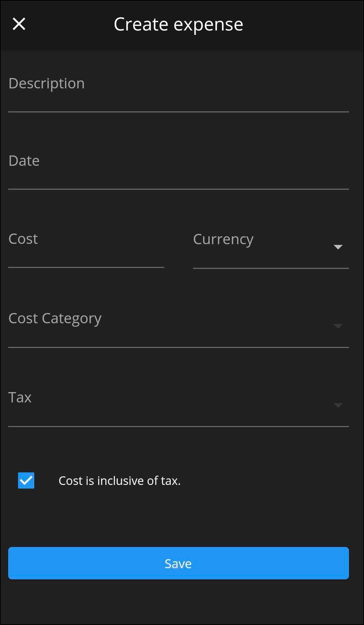Open the Tax selection dropdown
364x625 pixels.
[338, 405]
